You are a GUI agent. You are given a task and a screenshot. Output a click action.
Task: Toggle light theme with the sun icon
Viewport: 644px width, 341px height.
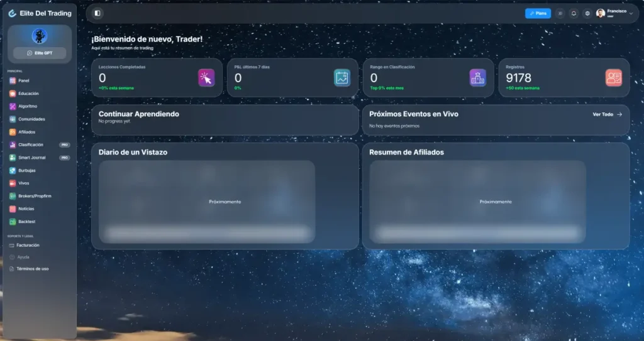[560, 14]
